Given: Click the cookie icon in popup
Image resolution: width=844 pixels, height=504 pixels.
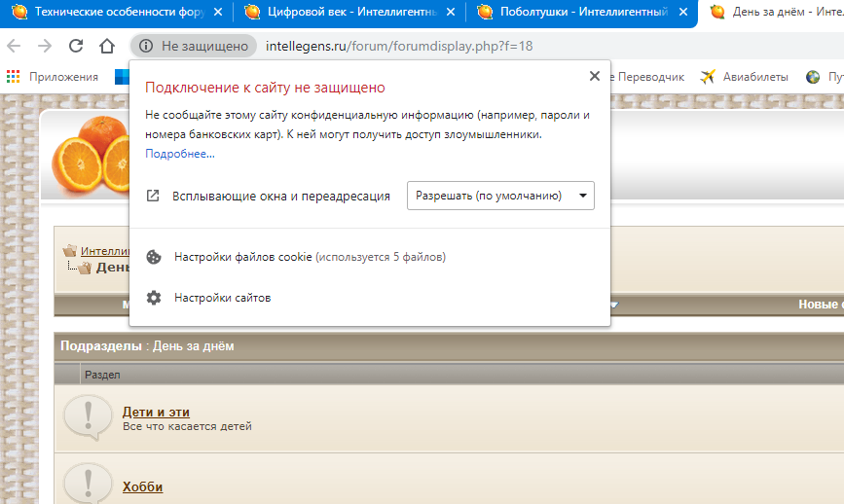Looking at the screenshot, I should pyautogui.click(x=153, y=257).
